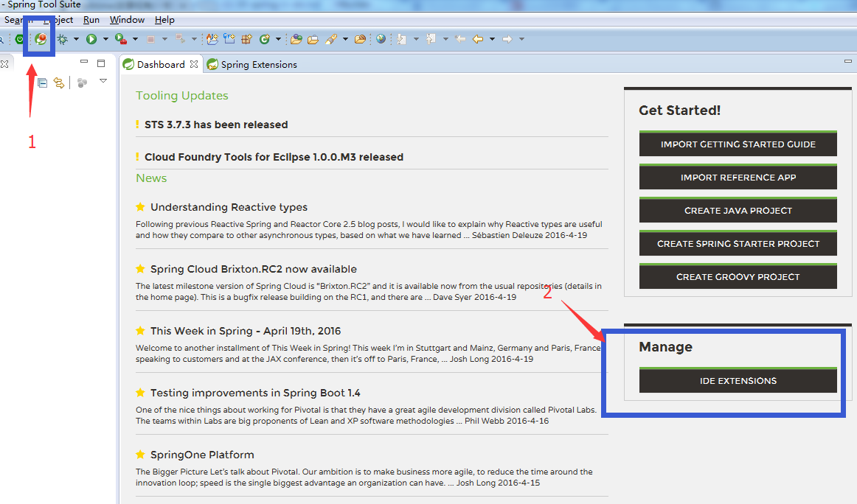The width and height of the screenshot is (857, 504).
Task: Open 'STS 3.7.3 has been released' update
Action: tap(216, 125)
